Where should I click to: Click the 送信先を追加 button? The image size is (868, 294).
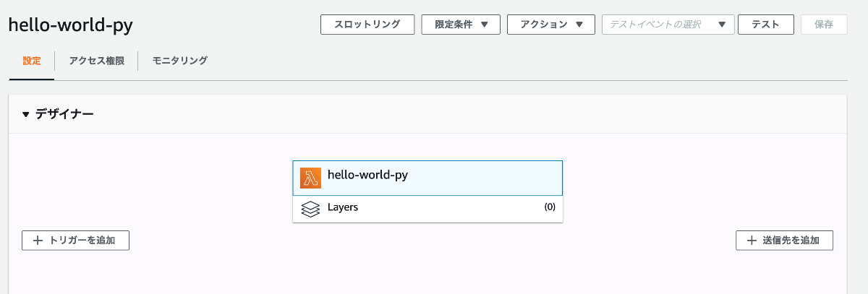point(785,241)
